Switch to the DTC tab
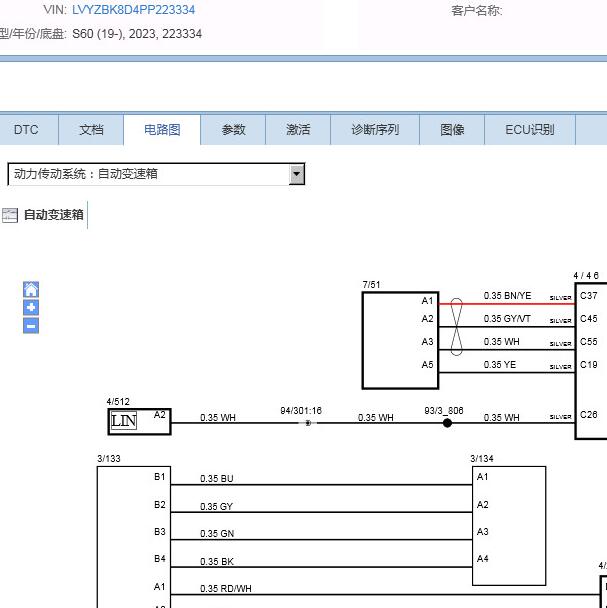This screenshot has width=607, height=608. pyautogui.click(x=26, y=130)
